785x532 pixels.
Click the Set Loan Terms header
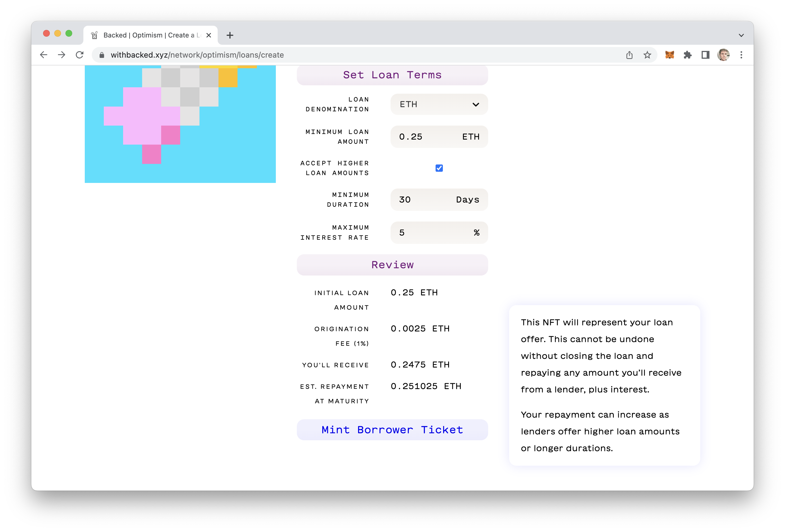click(x=392, y=75)
